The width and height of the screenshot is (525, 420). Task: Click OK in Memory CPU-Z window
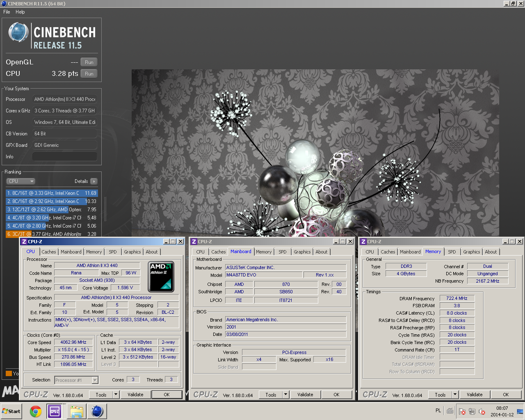(506, 395)
